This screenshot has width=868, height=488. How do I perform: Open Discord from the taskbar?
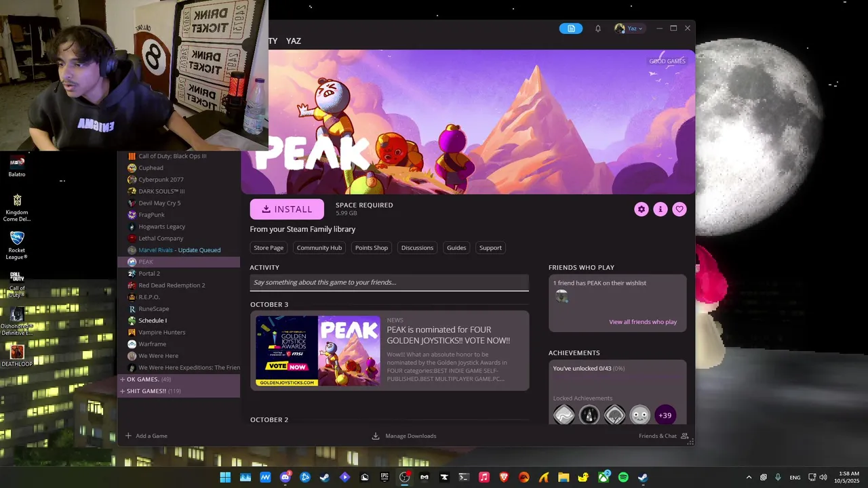click(x=285, y=477)
